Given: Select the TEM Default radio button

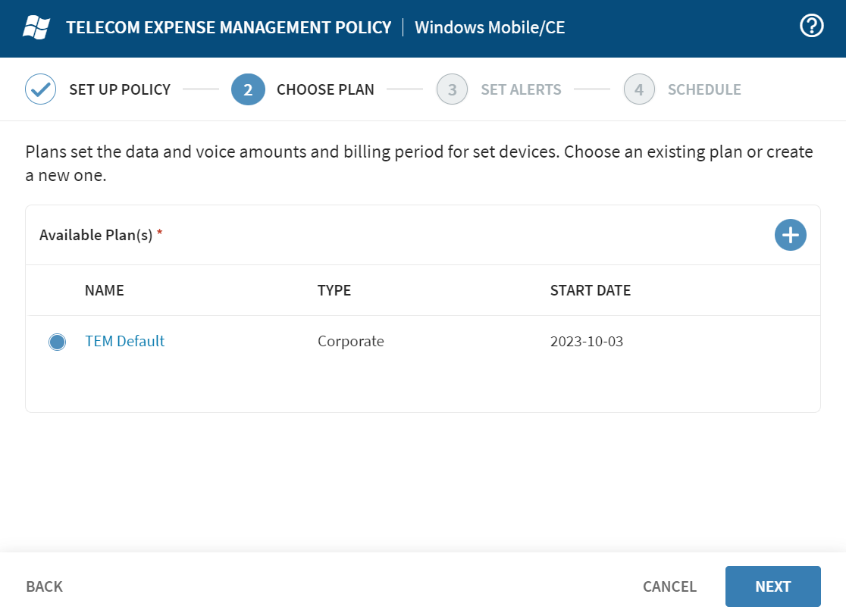Looking at the screenshot, I should click(57, 342).
